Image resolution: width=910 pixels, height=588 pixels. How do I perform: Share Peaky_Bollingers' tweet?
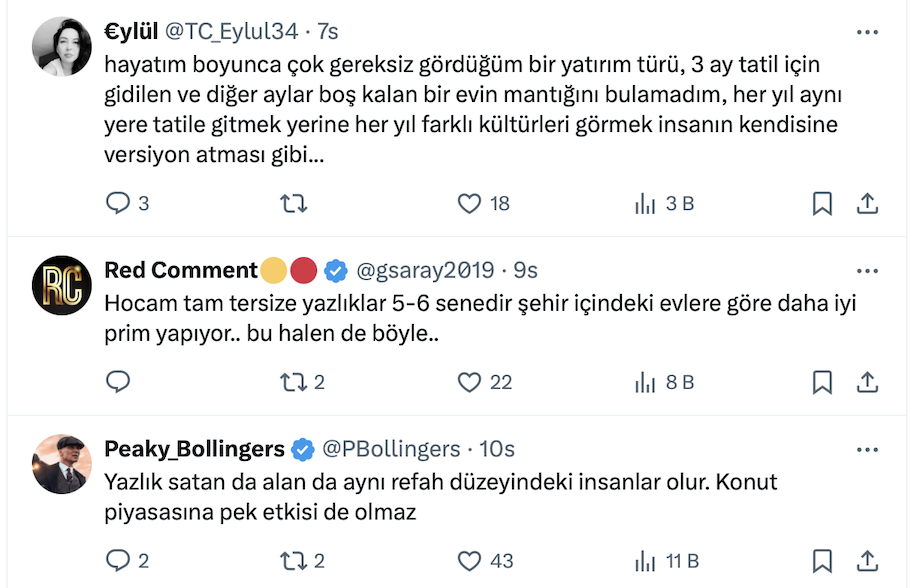(867, 560)
